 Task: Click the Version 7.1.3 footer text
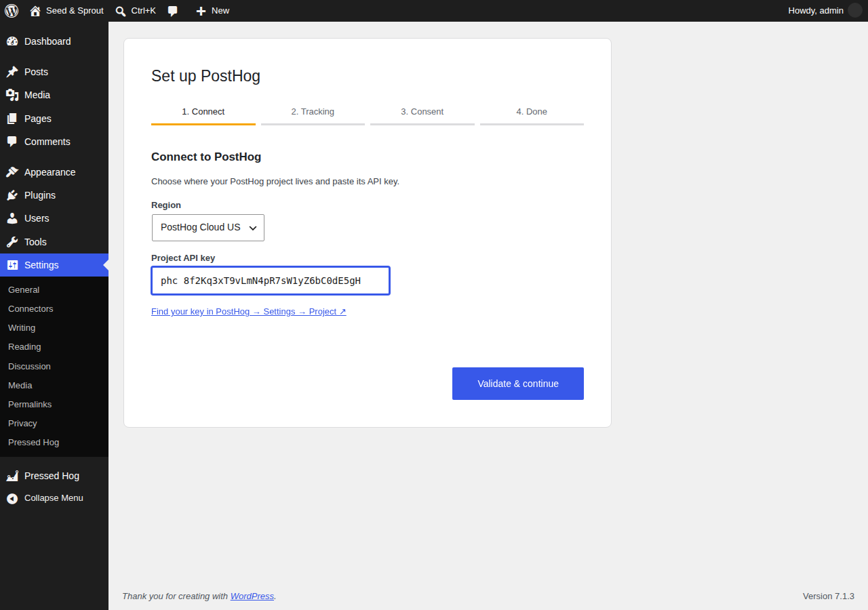click(829, 596)
